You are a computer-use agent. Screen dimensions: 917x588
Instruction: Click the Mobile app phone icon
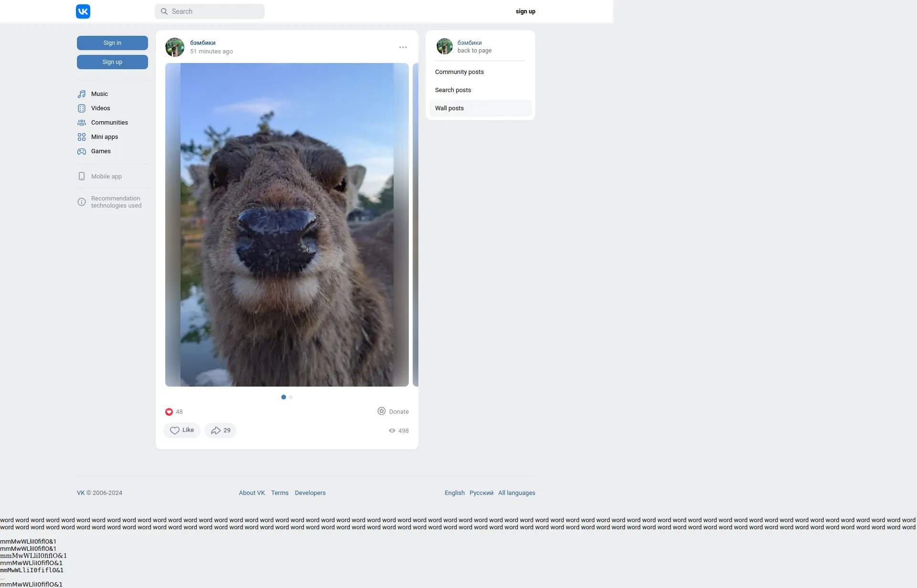(82, 177)
